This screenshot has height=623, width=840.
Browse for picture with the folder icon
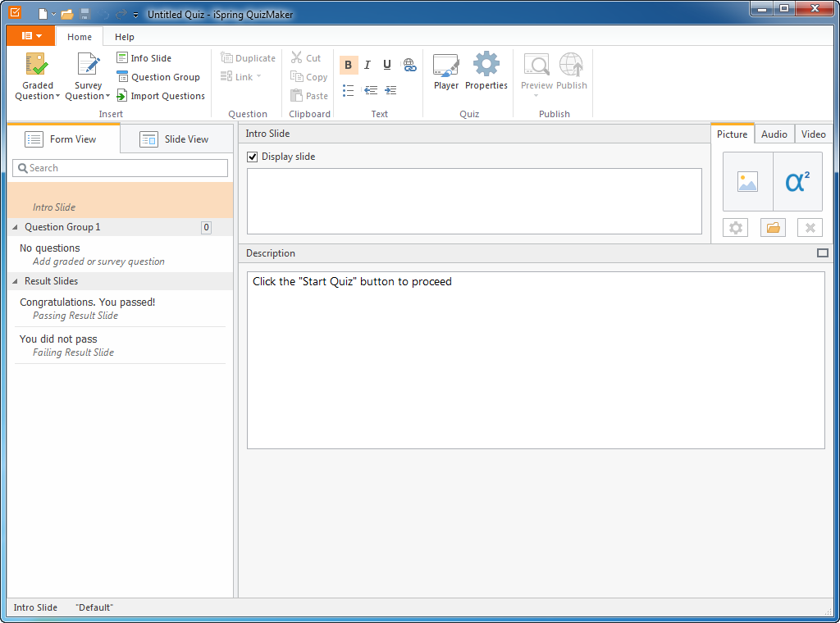(773, 228)
